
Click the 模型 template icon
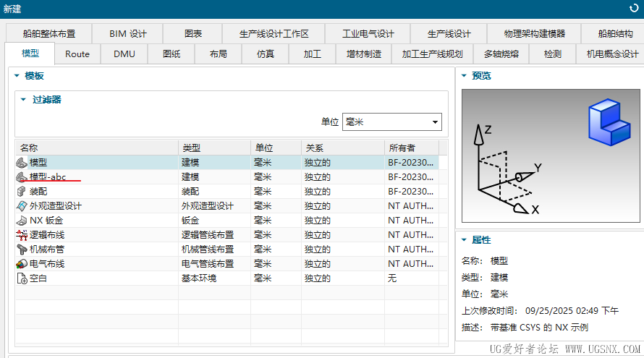[x=22, y=163]
